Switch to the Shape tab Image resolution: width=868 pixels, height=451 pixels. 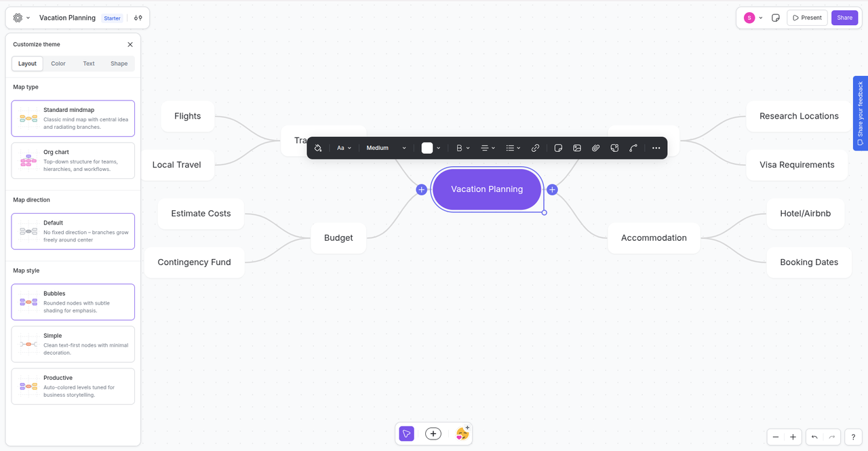coord(119,64)
